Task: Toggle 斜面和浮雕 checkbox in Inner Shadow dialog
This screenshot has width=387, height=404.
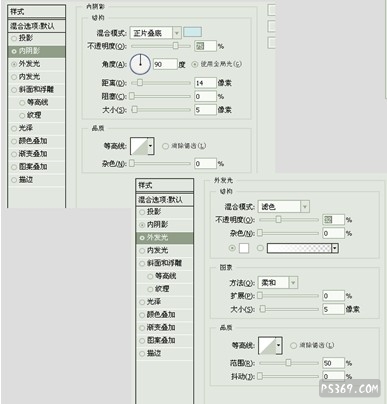Action: pos(14,90)
